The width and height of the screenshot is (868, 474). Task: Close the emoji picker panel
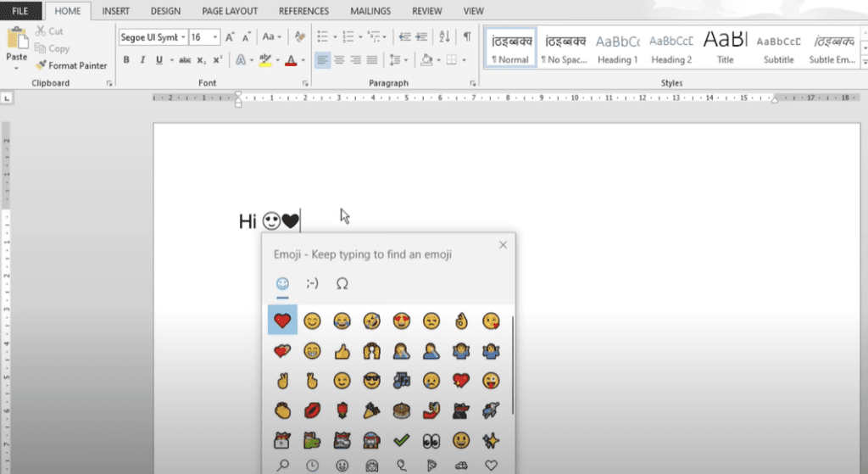(503, 245)
